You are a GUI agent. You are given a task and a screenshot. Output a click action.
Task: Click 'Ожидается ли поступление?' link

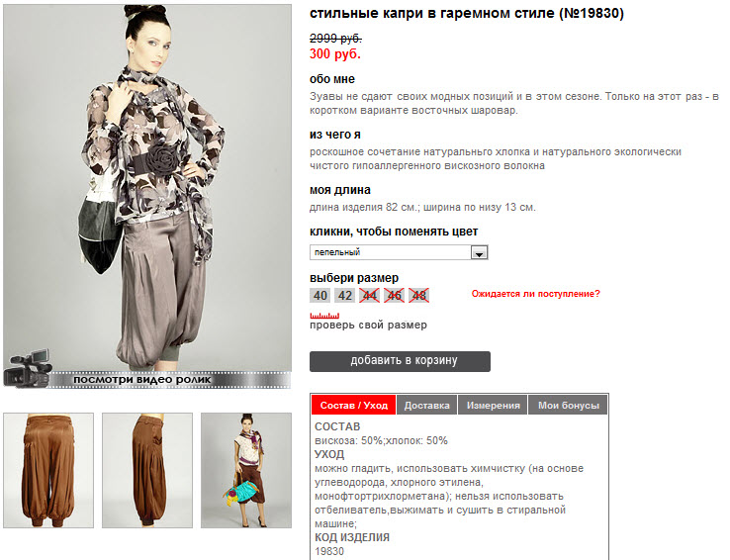(x=536, y=294)
